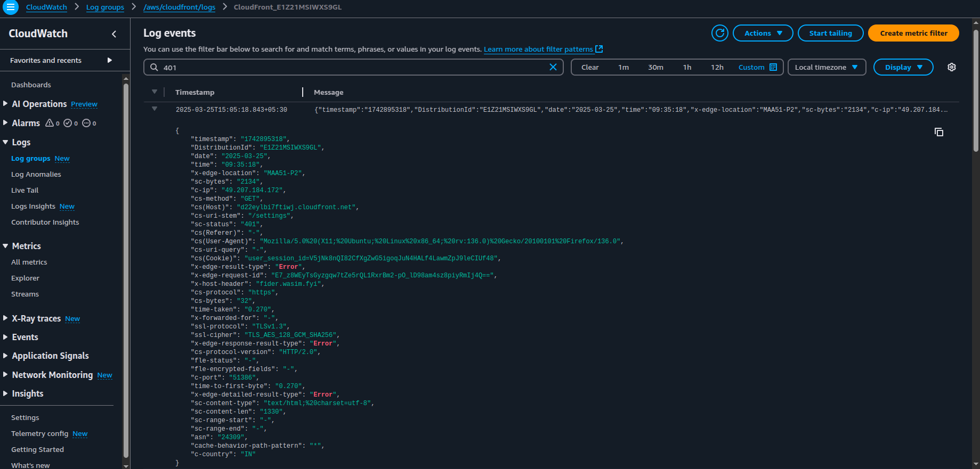Open What's new in sidebar
980x469 pixels.
(30, 465)
